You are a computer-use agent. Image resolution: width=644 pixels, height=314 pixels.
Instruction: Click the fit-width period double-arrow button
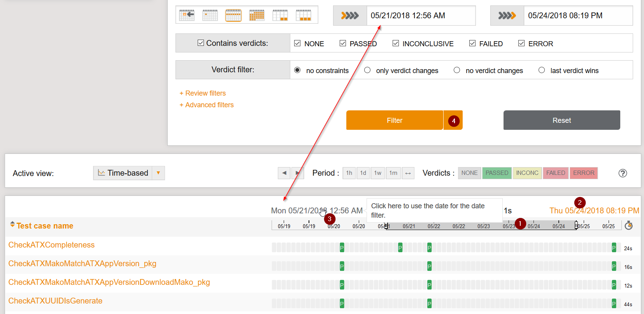[408, 173]
